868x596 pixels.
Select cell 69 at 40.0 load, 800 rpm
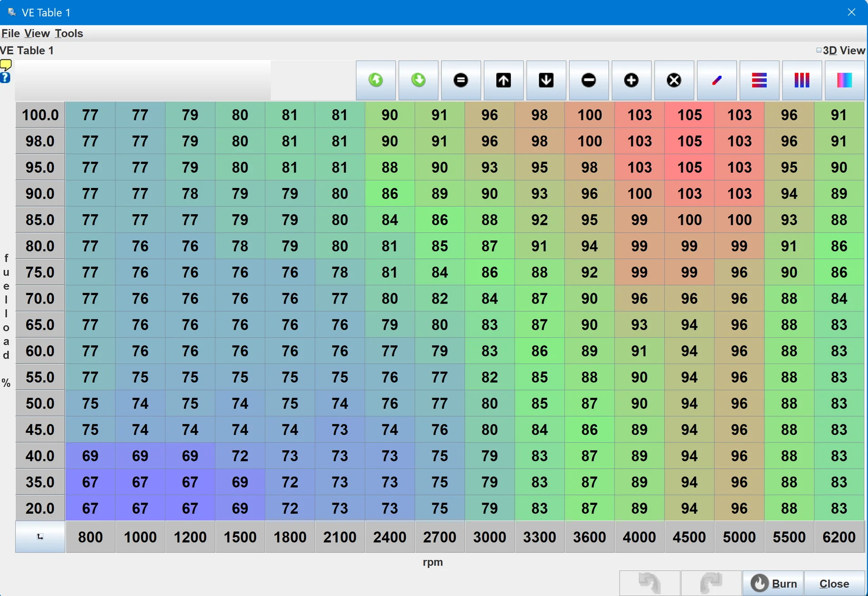pyautogui.click(x=90, y=455)
